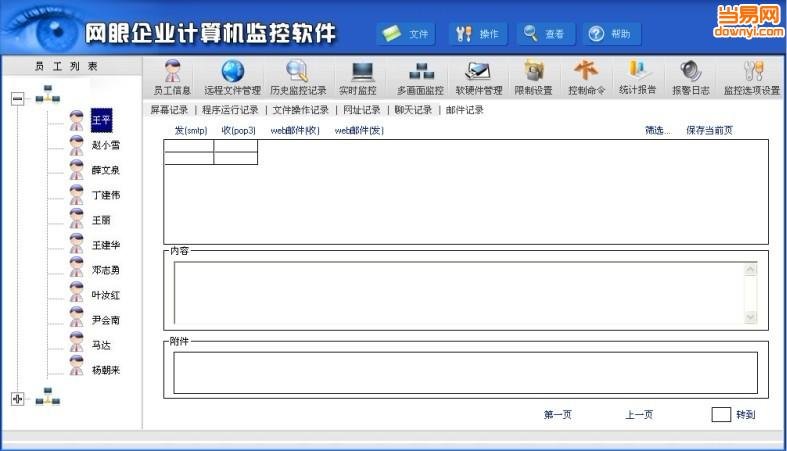Switch to the 程序运行记录 tab
Screen dimensions: 787x451
click(230, 110)
